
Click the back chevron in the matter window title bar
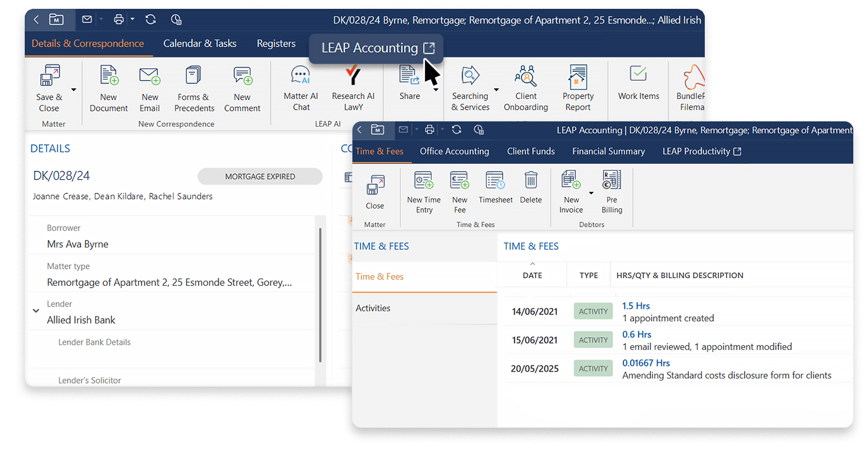pos(37,19)
